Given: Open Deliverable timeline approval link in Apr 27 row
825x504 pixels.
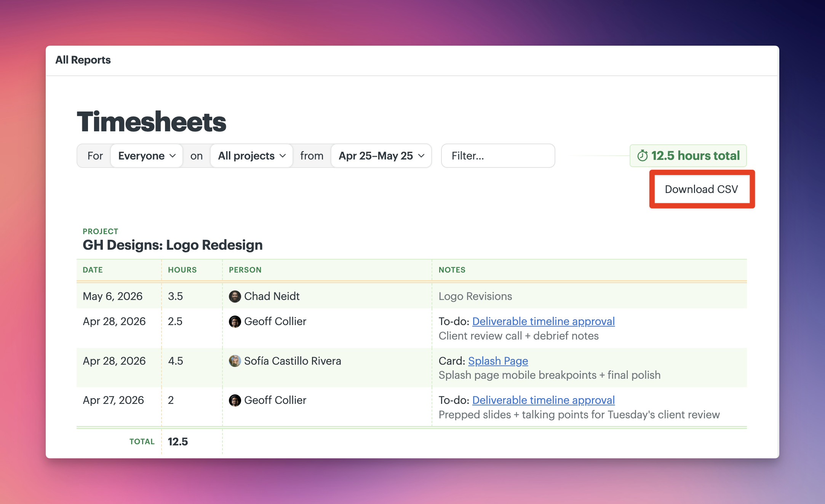Looking at the screenshot, I should [544, 400].
